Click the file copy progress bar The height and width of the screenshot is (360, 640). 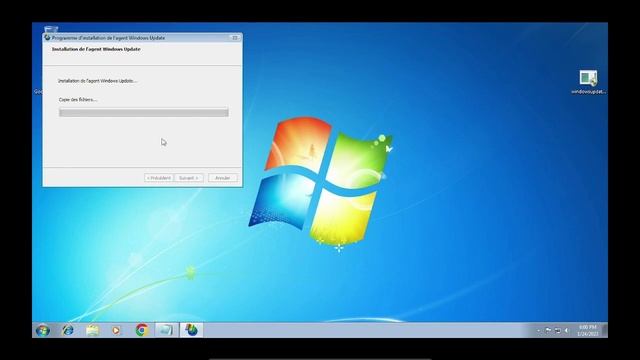(x=144, y=112)
